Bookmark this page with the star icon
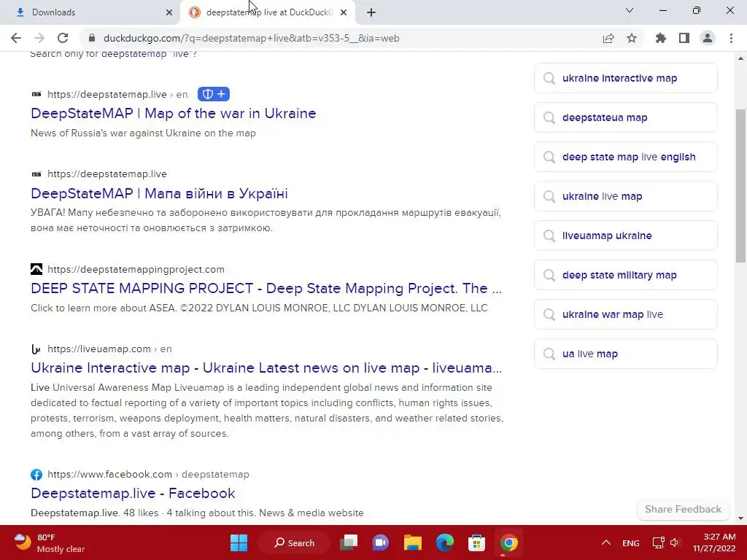Screen dimensions: 747x560 coord(632,38)
